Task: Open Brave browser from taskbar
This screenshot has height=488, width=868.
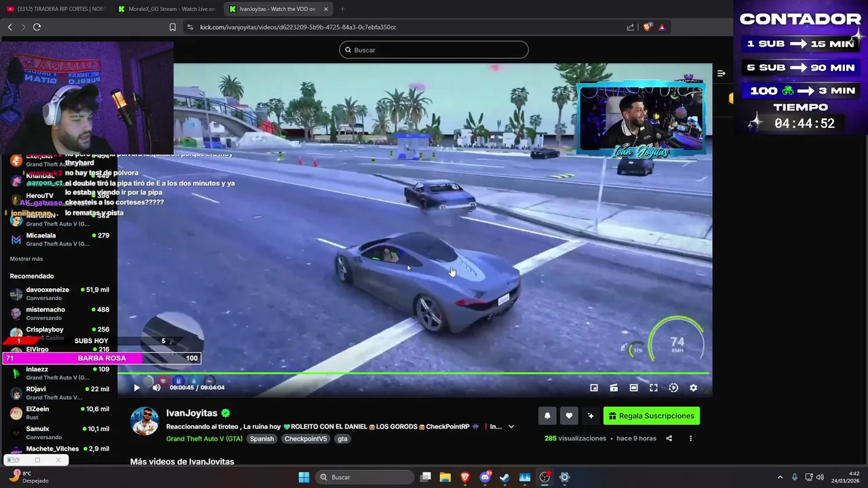Action: point(465,477)
